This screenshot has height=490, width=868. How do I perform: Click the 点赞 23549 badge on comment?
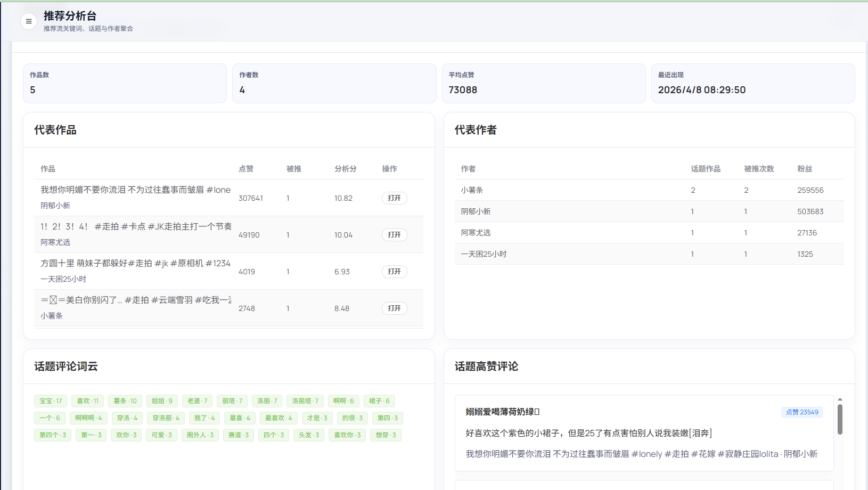(802, 412)
